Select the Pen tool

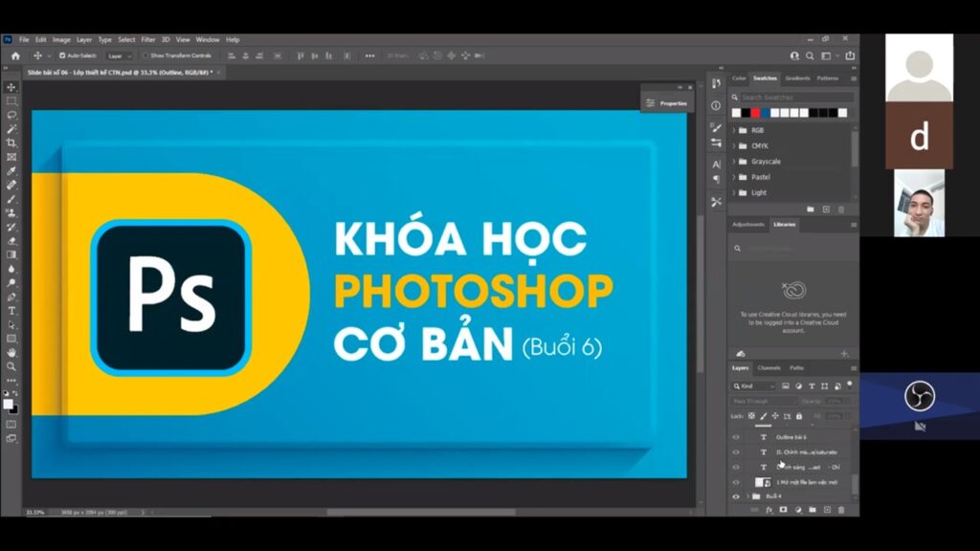click(x=11, y=297)
